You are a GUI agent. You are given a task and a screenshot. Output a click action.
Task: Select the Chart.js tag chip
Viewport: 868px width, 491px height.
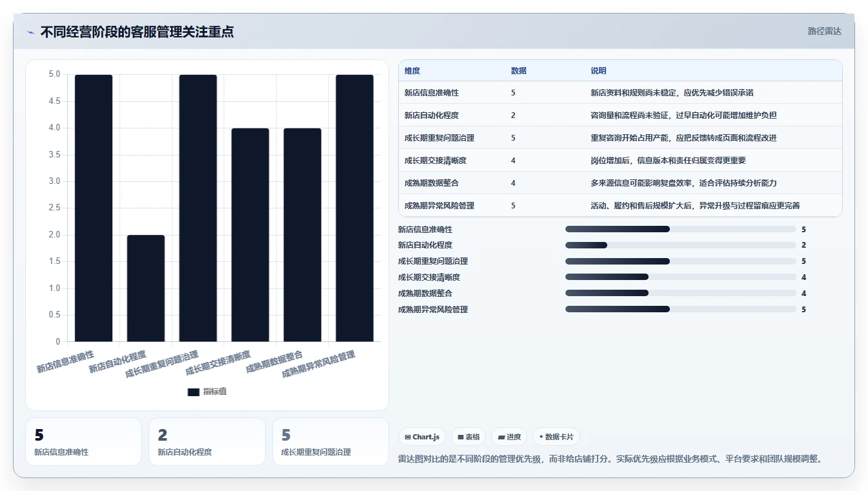click(x=422, y=437)
